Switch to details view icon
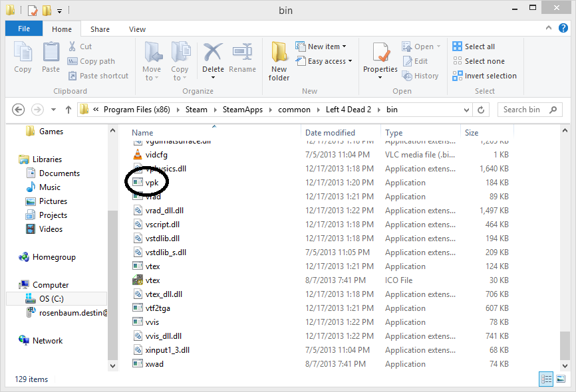The height and width of the screenshot is (392, 576). pos(546,379)
